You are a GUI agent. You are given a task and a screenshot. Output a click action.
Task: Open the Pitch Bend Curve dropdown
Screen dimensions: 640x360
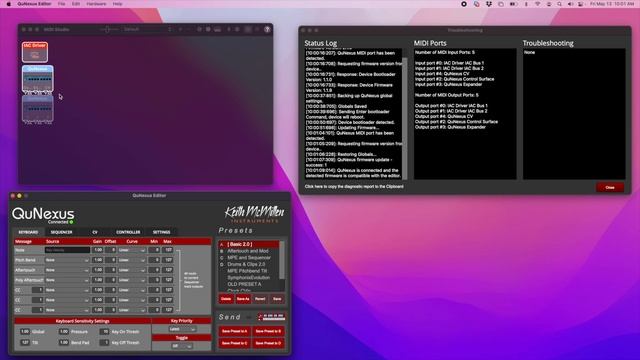[131, 260]
